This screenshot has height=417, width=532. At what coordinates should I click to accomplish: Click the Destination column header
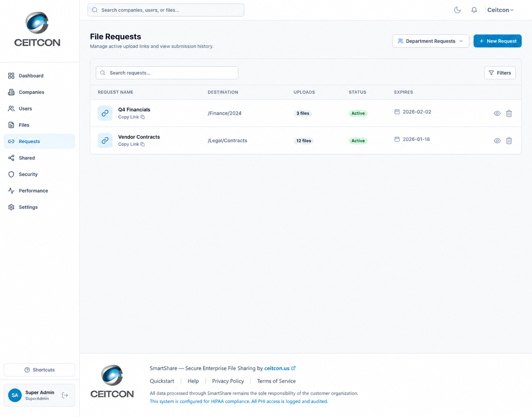click(223, 92)
